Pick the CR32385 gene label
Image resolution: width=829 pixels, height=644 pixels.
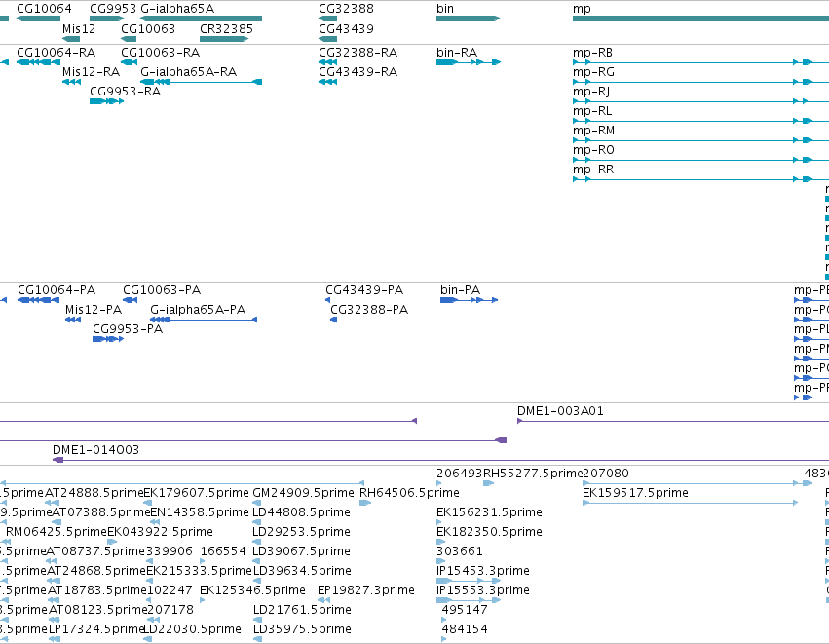226,28
